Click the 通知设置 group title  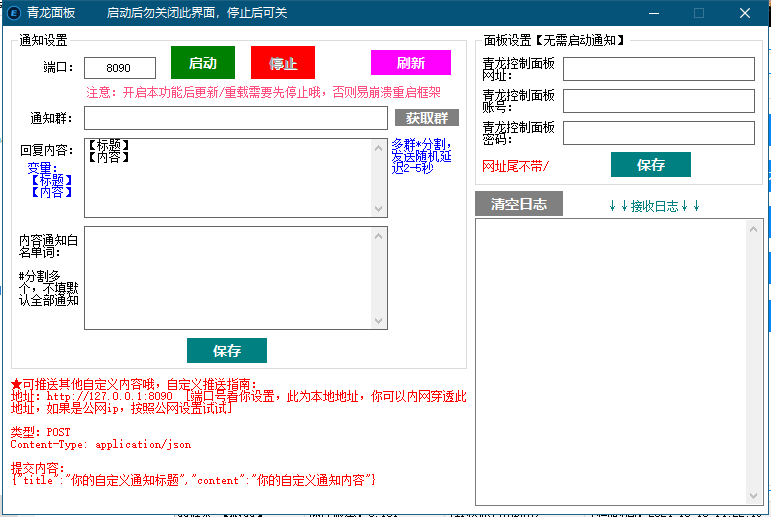point(43,40)
